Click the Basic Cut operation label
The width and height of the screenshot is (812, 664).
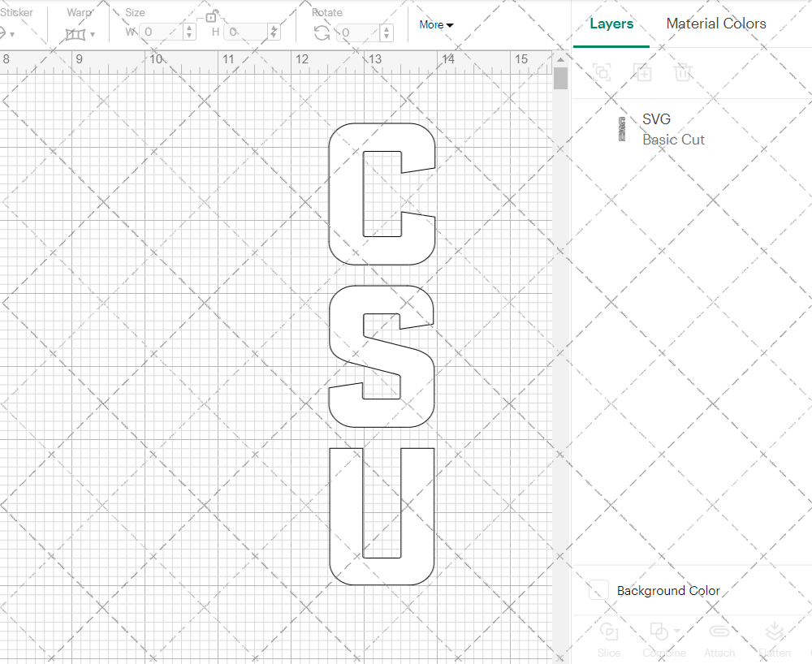pos(673,140)
